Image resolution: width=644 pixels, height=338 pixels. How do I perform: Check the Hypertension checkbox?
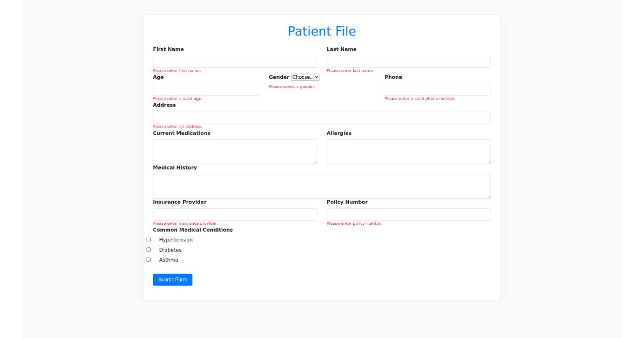149,240
